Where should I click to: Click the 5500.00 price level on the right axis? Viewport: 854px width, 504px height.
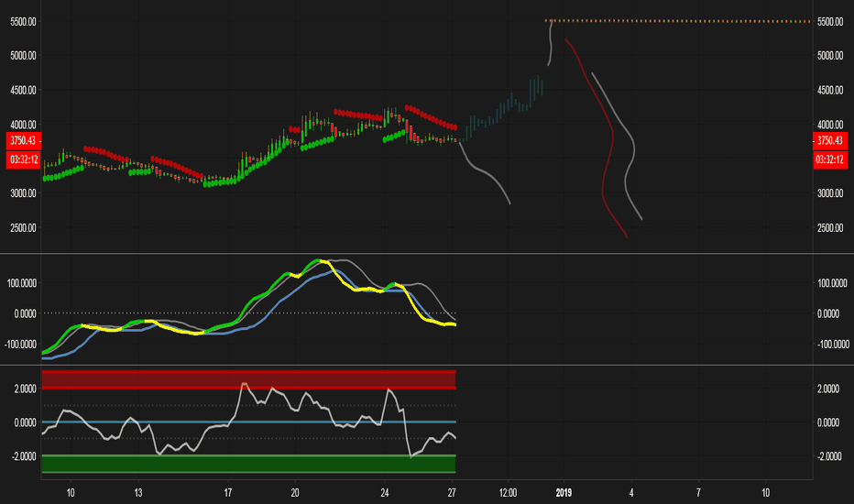pyautogui.click(x=830, y=22)
